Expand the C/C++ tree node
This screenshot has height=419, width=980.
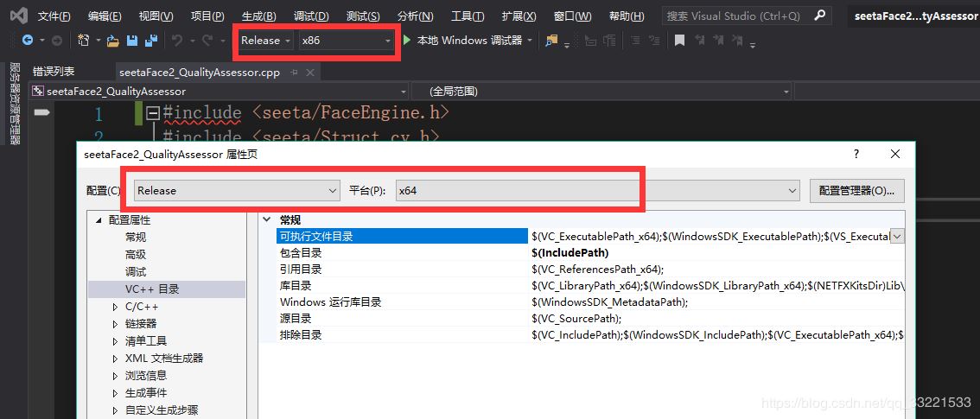(115, 307)
